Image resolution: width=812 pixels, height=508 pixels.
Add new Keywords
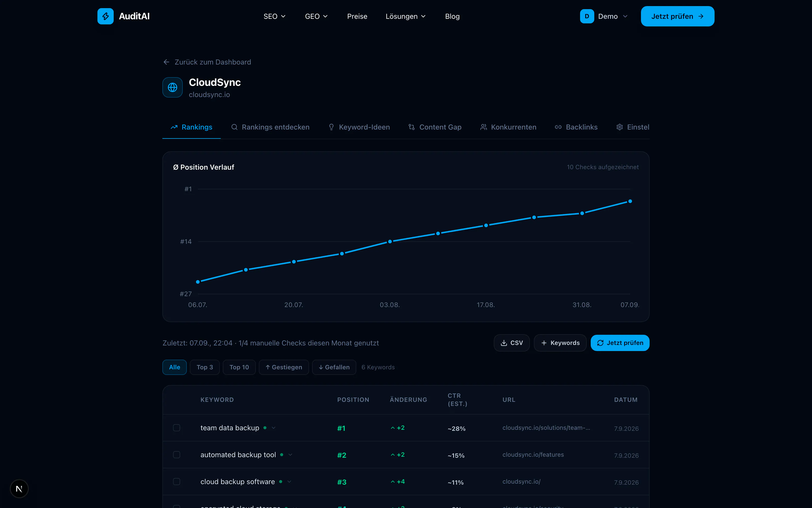(x=560, y=343)
